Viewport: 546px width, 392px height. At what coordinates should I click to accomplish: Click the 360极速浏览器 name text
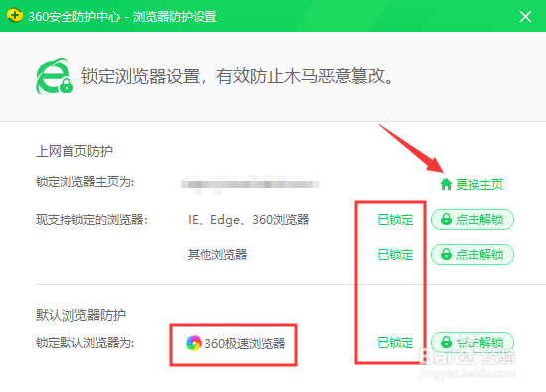tap(245, 344)
